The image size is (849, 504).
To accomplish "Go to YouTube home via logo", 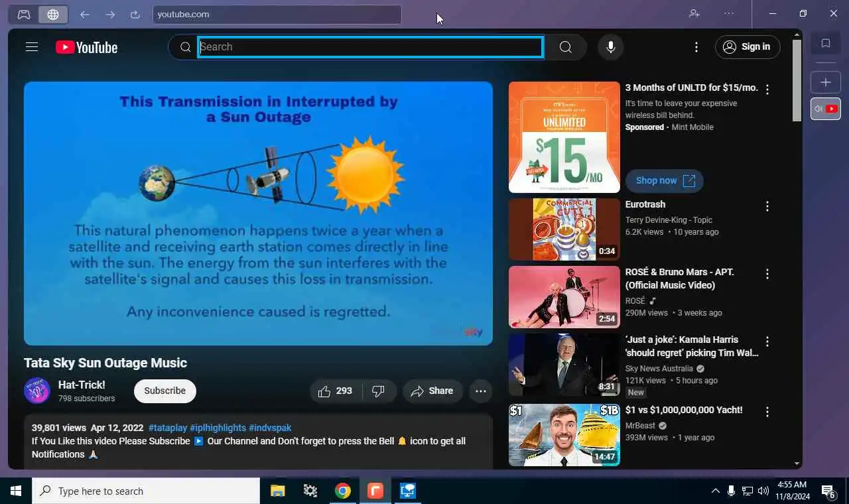I will pyautogui.click(x=86, y=47).
